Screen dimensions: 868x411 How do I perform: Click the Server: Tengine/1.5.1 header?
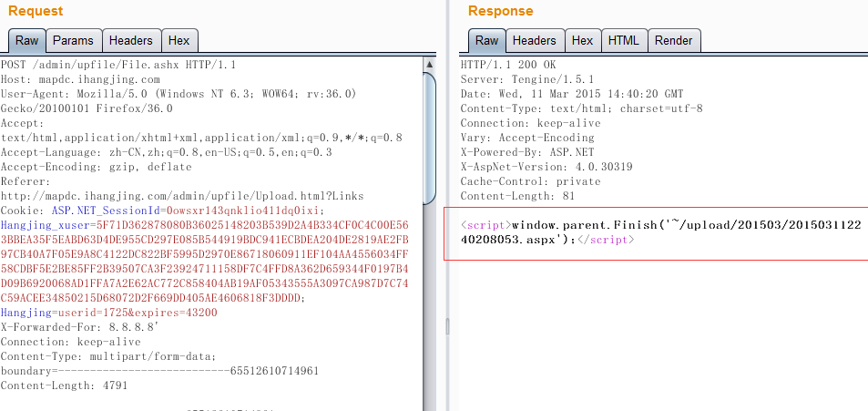(527, 79)
